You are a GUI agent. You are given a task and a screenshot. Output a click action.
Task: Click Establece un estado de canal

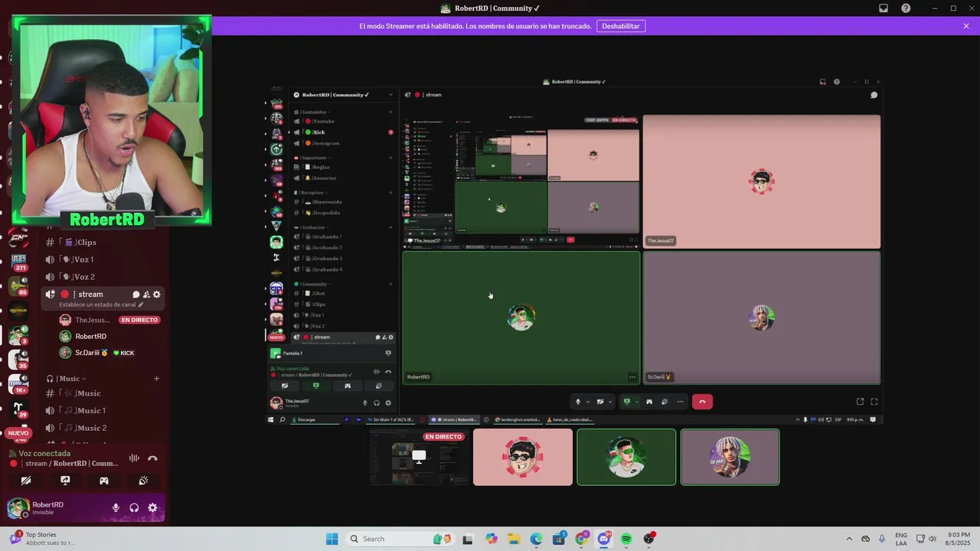tap(101, 305)
